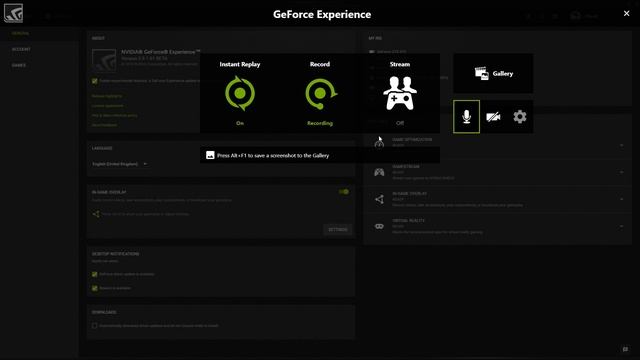Switch to the Games settings tab

[19, 65]
